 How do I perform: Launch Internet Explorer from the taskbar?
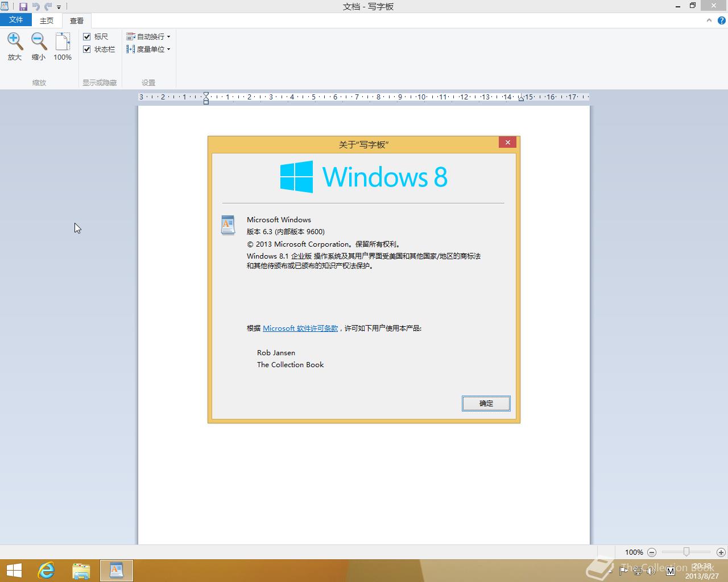[x=46, y=571]
